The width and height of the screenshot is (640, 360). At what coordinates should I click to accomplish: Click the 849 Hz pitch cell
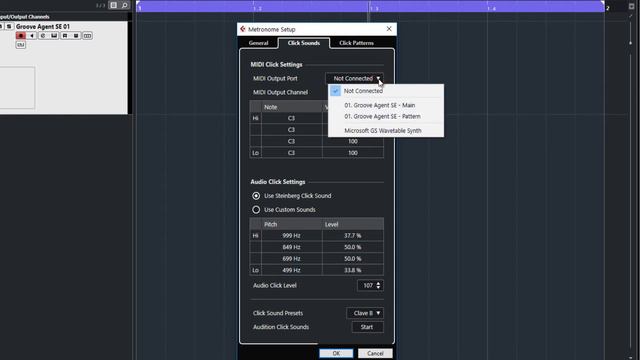pyautogui.click(x=291, y=247)
